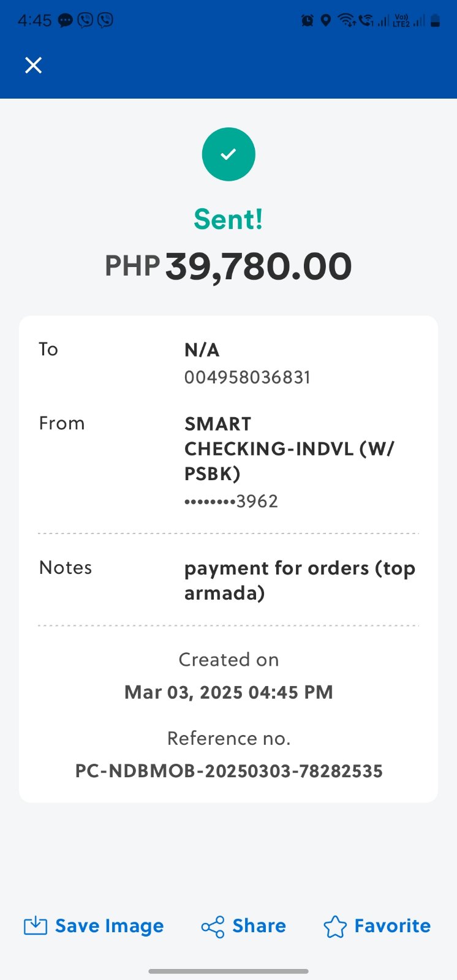This screenshot has height=980, width=457.
Task: Tap the location pin status icon
Action: (326, 21)
